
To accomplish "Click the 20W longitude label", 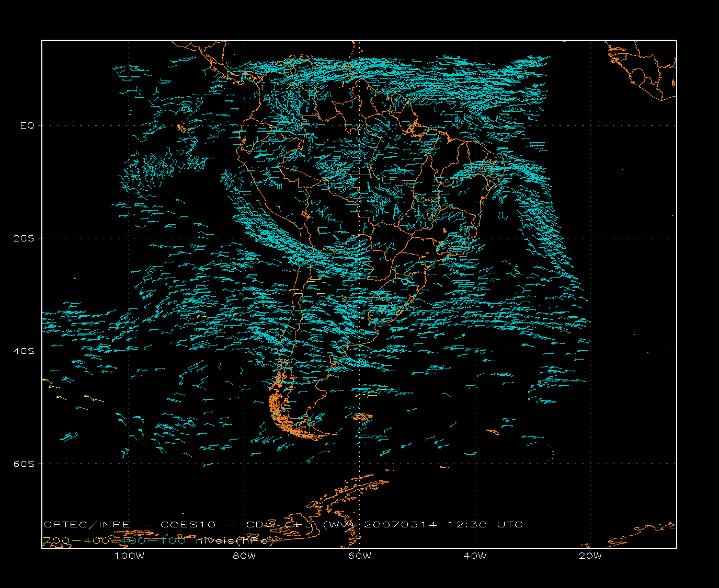I will [x=590, y=556].
